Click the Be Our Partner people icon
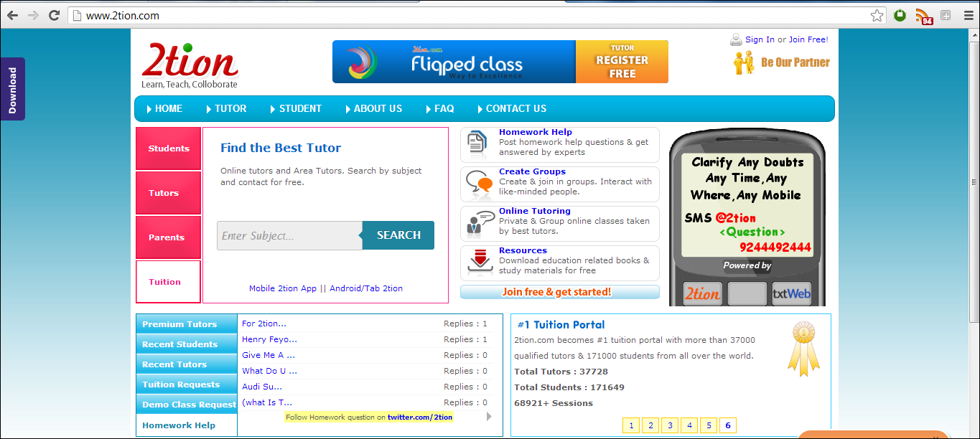The width and height of the screenshot is (980, 439). coord(744,62)
